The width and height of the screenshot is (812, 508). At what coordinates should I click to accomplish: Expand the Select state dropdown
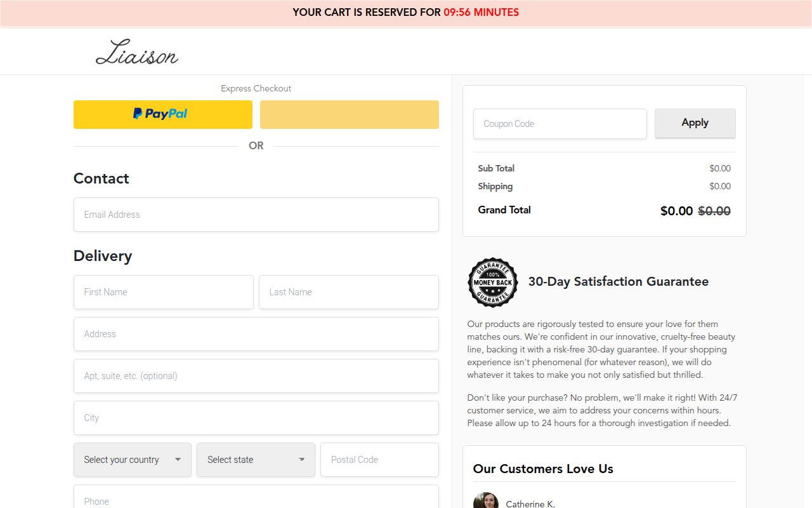click(256, 460)
